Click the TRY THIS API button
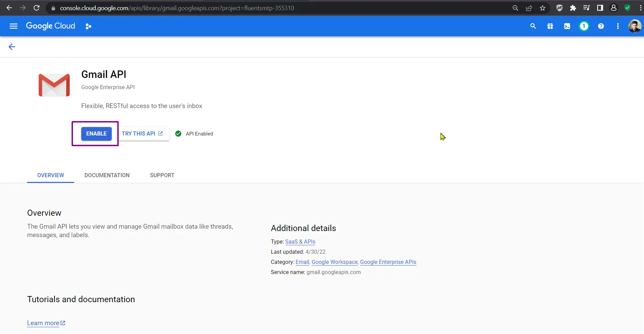Screen dimensions: 644x334 (142, 133)
